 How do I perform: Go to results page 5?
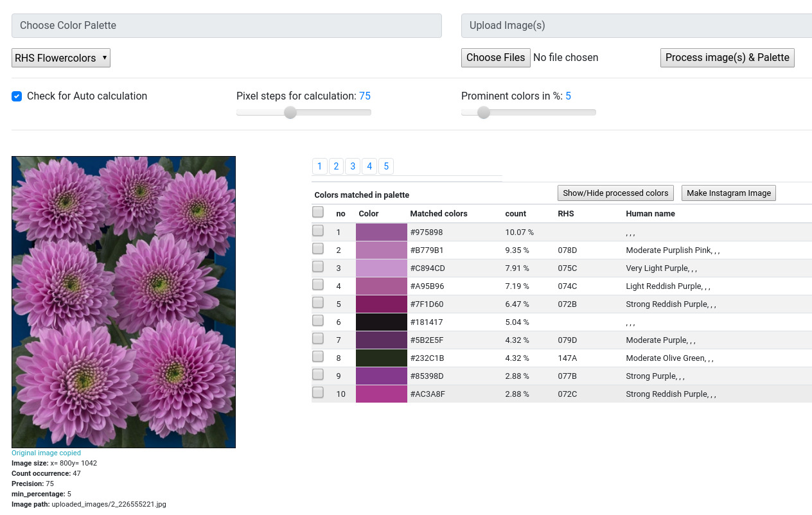(386, 166)
